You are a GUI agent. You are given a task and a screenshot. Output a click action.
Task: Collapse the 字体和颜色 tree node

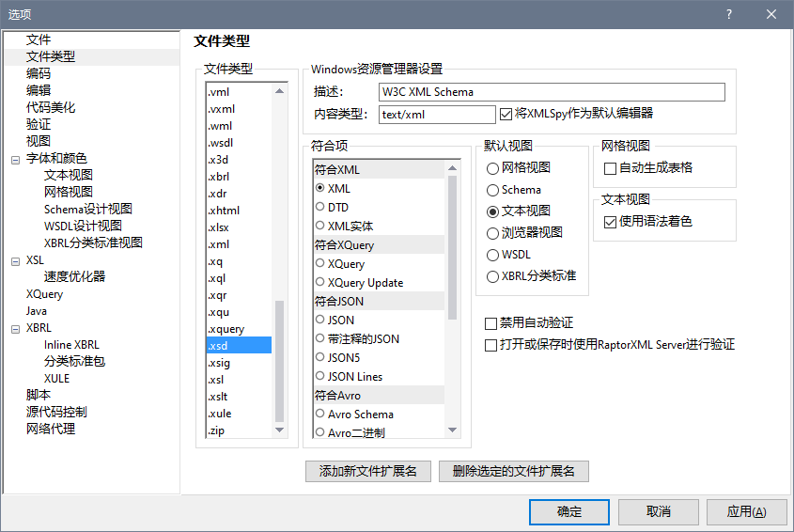(x=15, y=159)
